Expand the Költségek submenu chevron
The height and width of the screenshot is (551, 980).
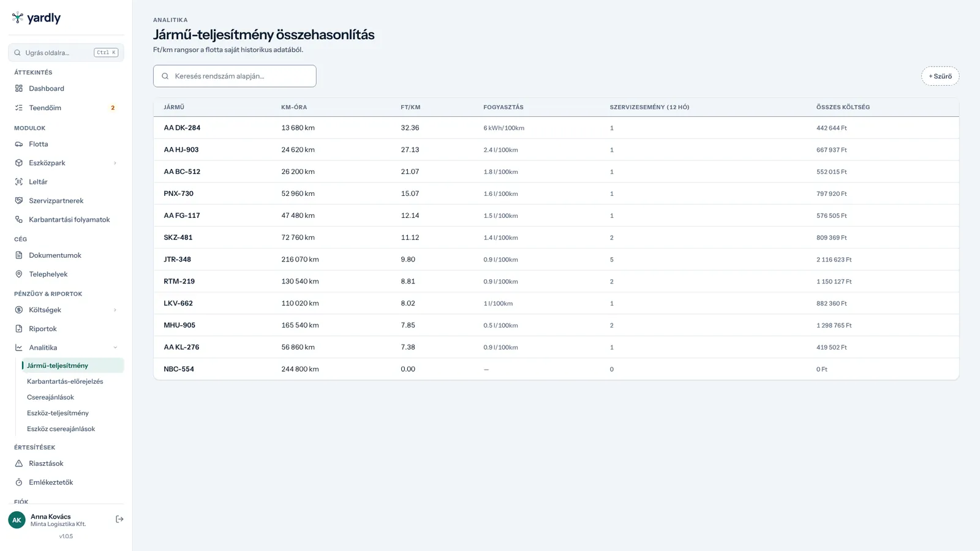(115, 310)
